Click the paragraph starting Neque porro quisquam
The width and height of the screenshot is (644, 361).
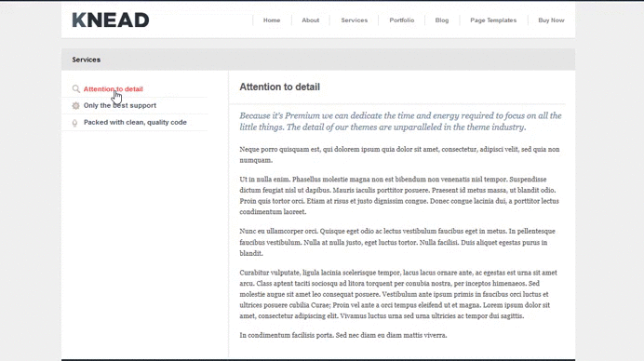(399, 154)
